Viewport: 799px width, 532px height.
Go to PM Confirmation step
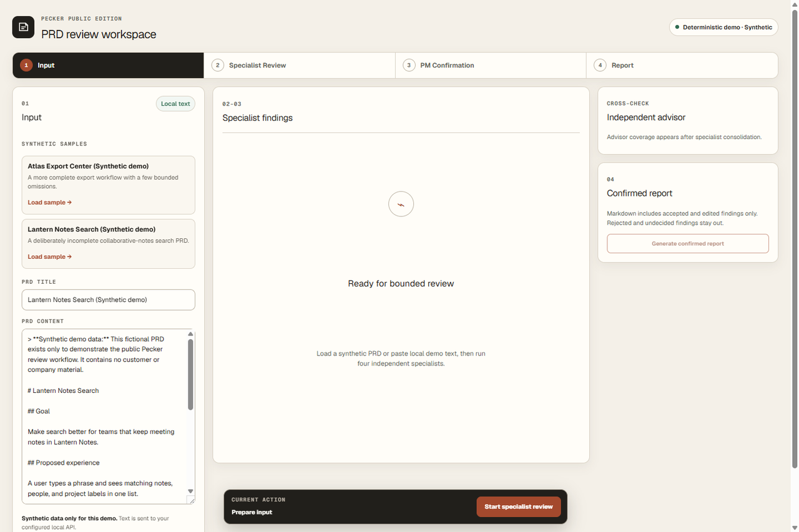pos(491,65)
